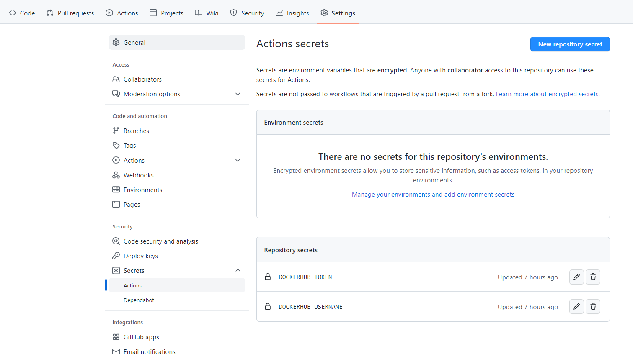Click the pull request icon

click(x=50, y=13)
